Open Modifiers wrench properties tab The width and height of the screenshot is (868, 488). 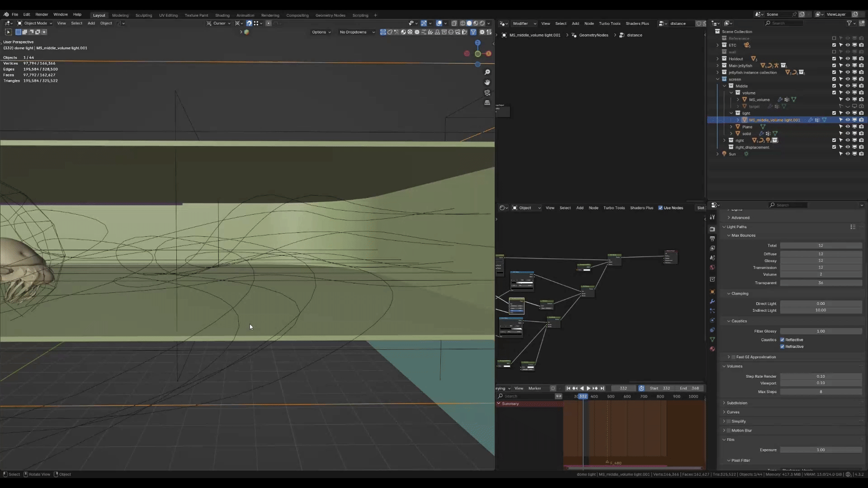(712, 301)
